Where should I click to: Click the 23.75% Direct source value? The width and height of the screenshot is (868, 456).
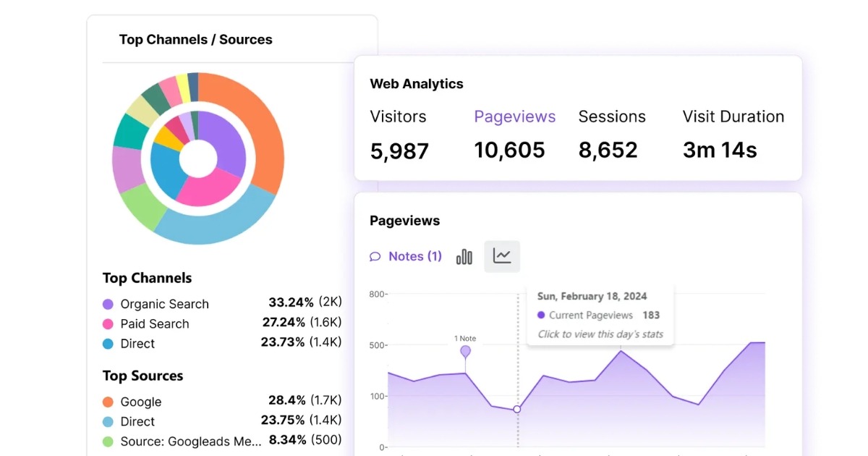click(x=283, y=420)
